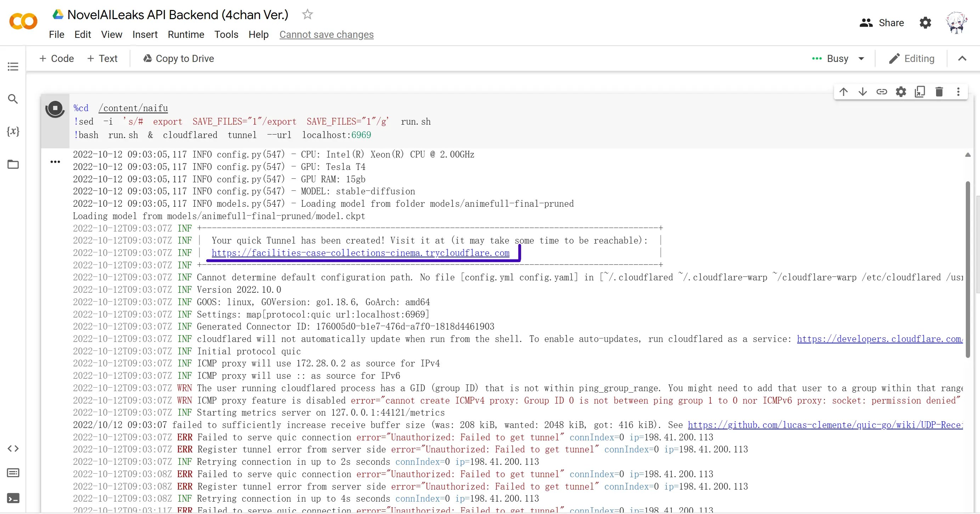Stop the running cell execution
980x514 pixels.
(x=55, y=108)
